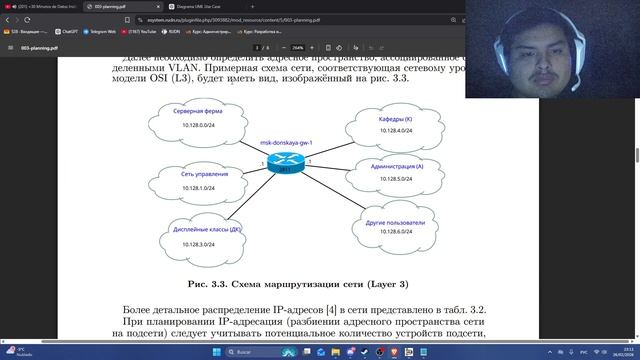Open the Курс: Администрирование bookmark folder
Image resolution: width=640 pixels, height=360 pixels.
[208, 31]
